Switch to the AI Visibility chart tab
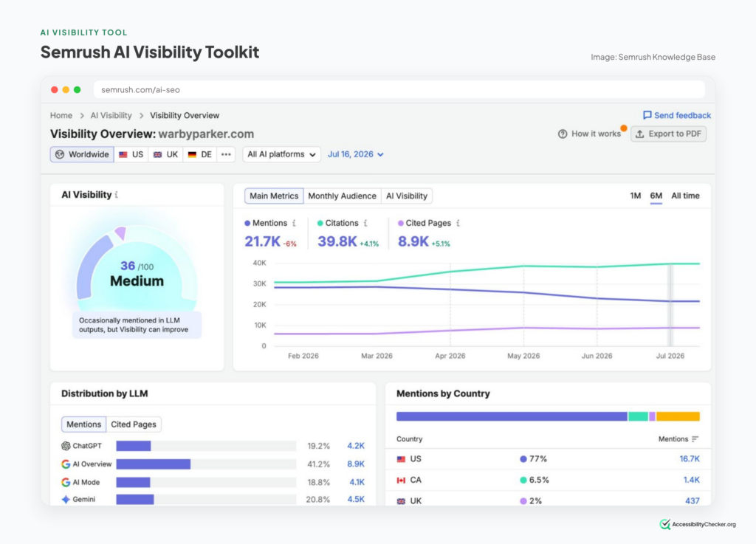 click(407, 196)
